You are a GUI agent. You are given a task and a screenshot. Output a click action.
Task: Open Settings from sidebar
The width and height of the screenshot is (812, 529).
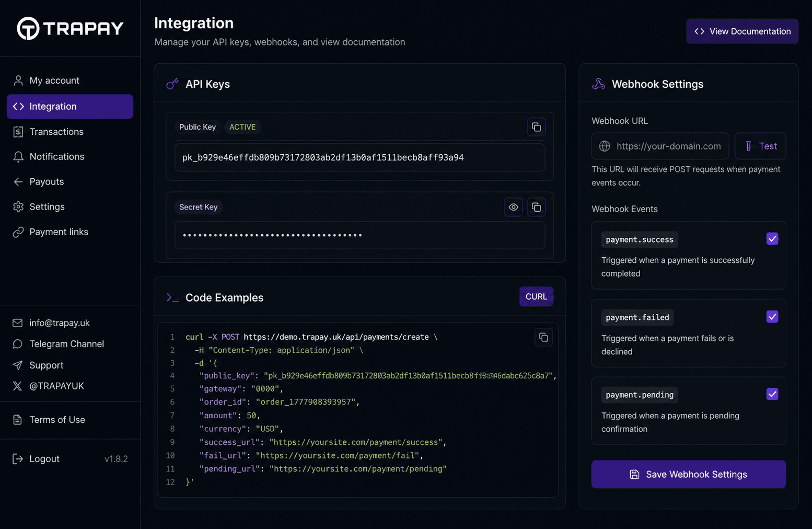(x=70, y=207)
